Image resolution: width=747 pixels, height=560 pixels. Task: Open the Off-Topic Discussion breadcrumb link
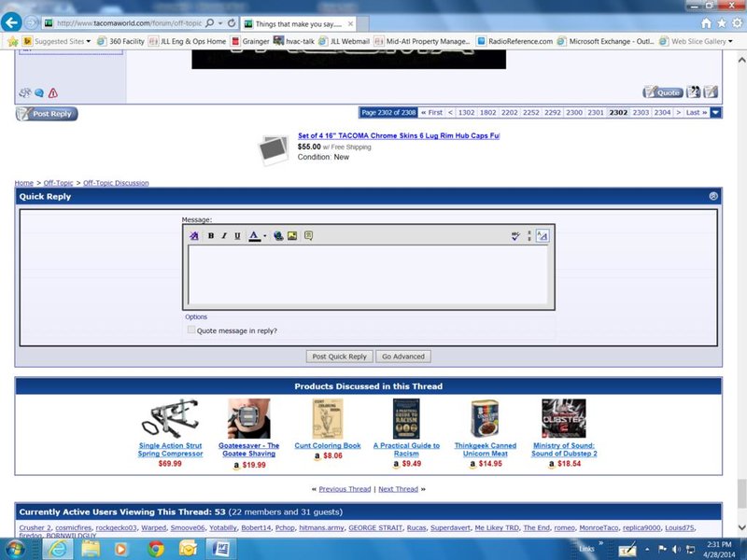coord(116,183)
